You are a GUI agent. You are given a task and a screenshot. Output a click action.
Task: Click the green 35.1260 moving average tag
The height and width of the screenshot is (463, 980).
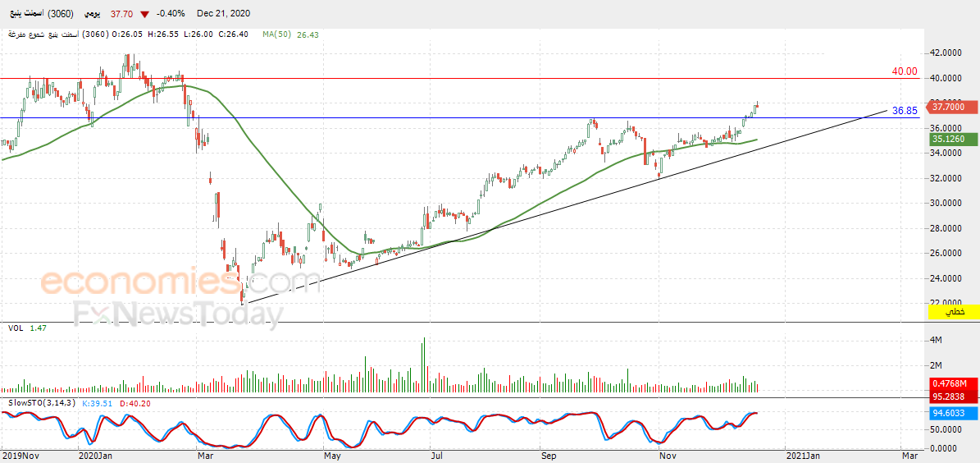pyautogui.click(x=952, y=140)
